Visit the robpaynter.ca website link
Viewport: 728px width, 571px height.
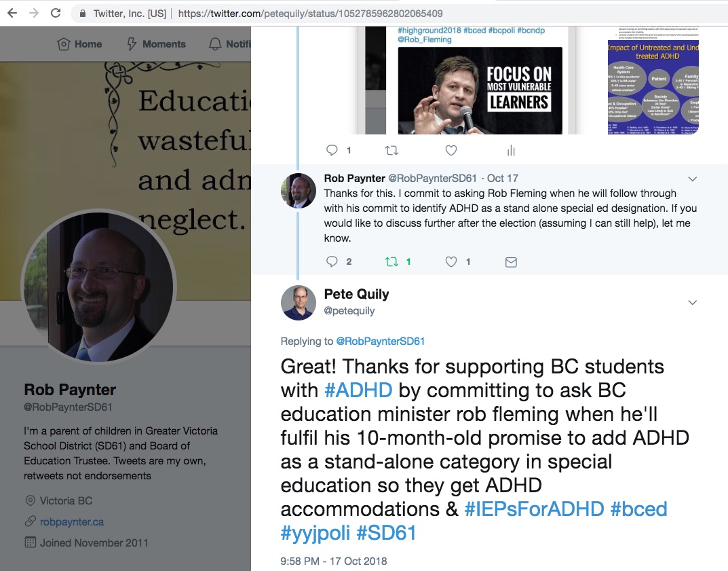coord(72,522)
